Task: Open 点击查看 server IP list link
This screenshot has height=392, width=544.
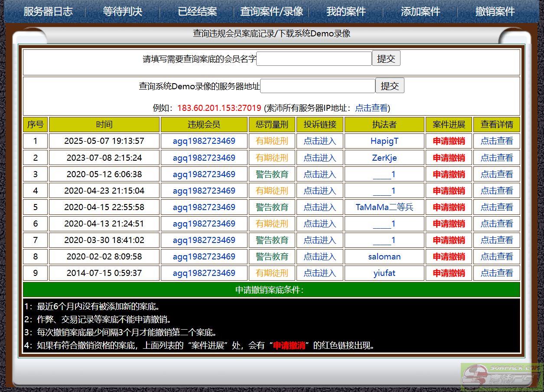Action: (x=371, y=108)
